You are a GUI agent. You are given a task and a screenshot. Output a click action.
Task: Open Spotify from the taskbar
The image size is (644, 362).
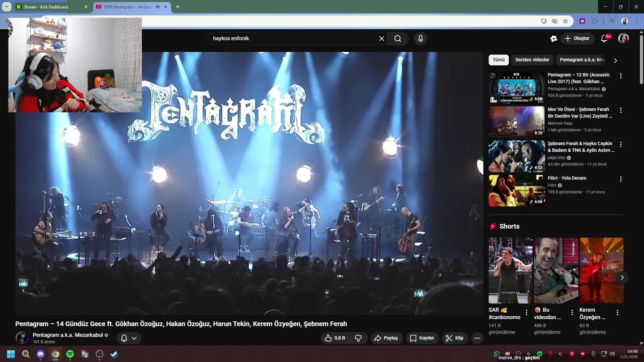point(70,354)
